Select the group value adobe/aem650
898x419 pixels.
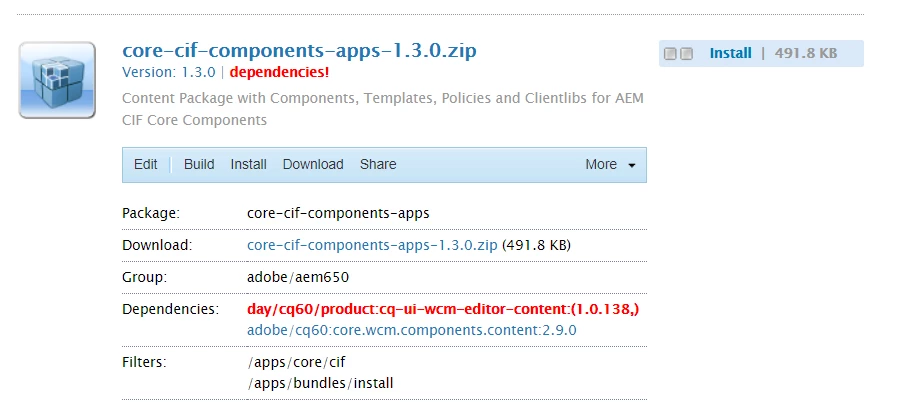click(298, 278)
